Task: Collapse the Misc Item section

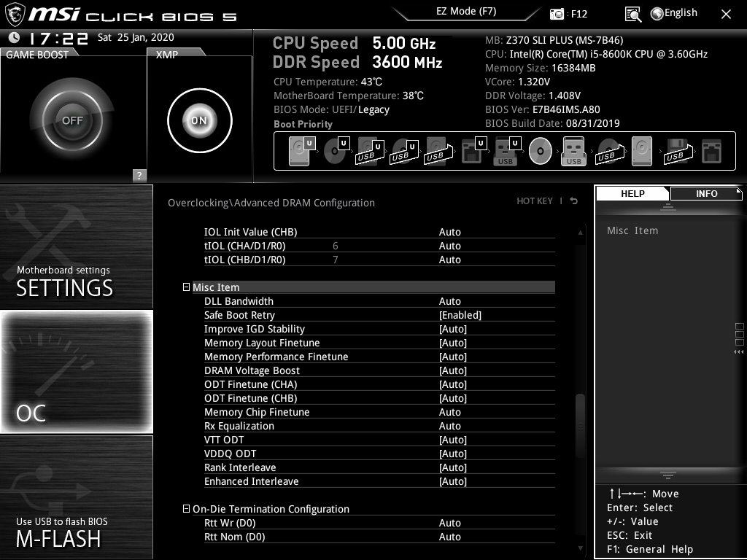Action: [x=186, y=287]
